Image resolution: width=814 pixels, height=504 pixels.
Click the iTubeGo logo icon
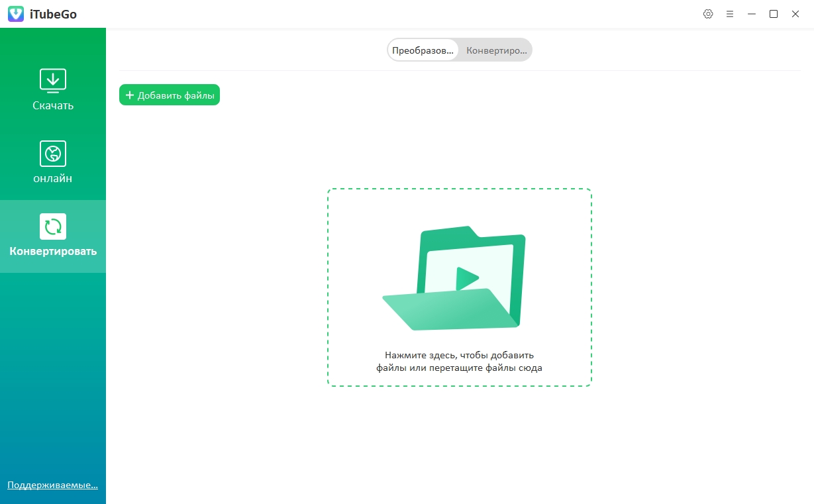(x=16, y=14)
